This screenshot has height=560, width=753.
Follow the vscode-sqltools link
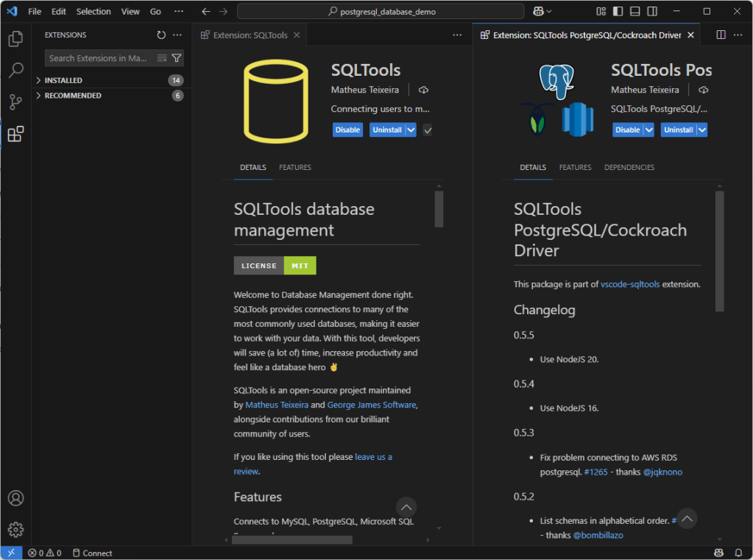pyautogui.click(x=630, y=284)
